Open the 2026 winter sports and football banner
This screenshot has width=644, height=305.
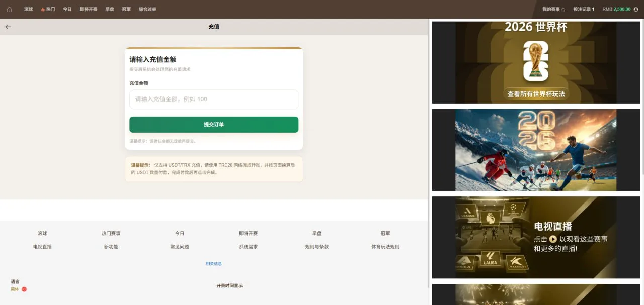[536, 150]
